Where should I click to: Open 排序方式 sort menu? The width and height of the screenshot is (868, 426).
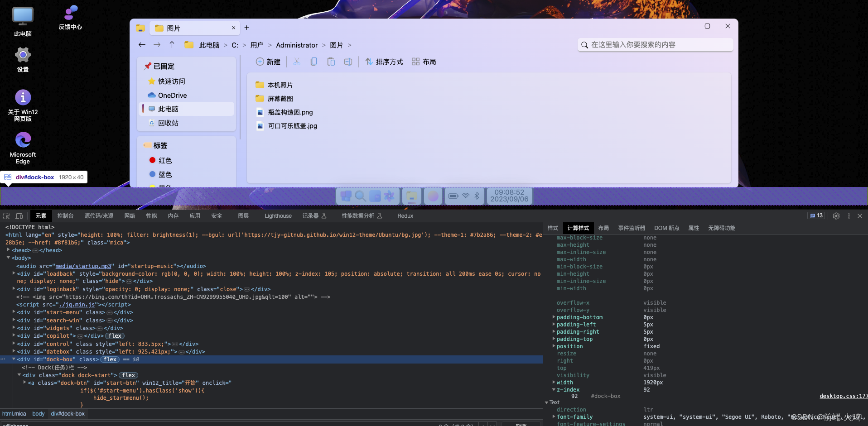coord(384,62)
